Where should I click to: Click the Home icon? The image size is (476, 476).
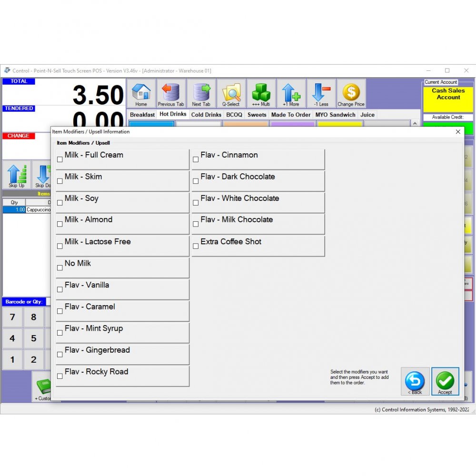point(141,93)
